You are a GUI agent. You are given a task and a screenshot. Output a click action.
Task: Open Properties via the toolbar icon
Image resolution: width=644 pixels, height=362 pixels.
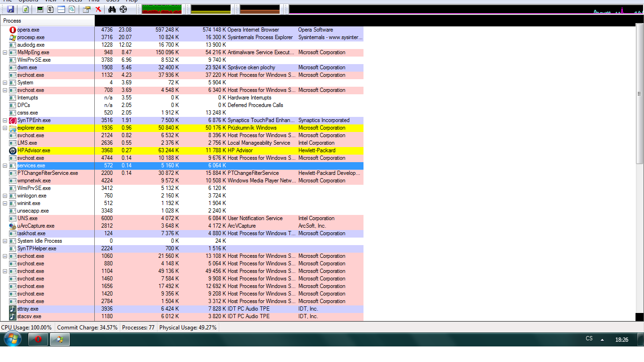point(86,9)
